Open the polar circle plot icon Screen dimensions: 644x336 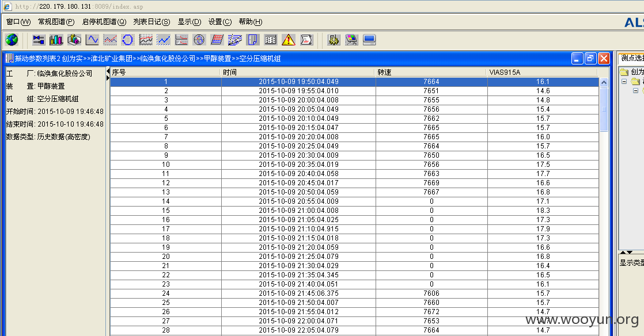199,40
